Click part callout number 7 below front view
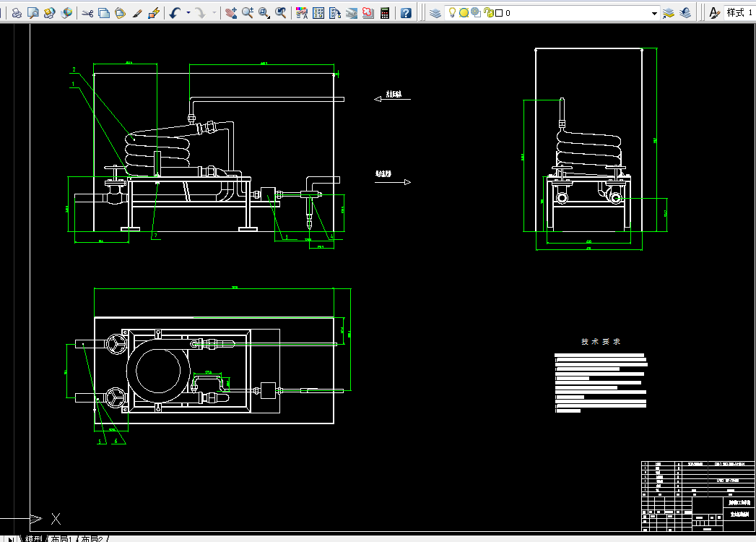The height and width of the screenshot is (542, 756). coord(155,236)
